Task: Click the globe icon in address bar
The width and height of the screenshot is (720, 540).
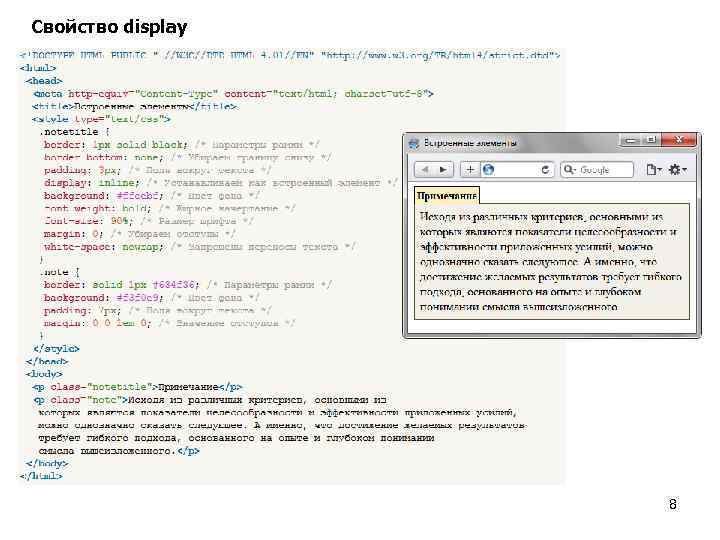Action: 489,169
